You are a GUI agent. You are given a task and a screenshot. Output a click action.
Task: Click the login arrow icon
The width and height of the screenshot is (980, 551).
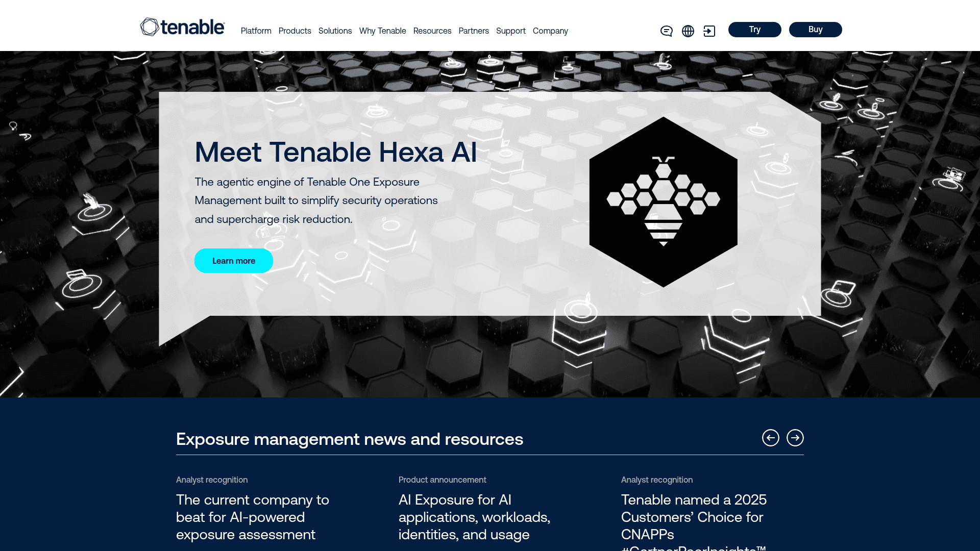point(709,31)
